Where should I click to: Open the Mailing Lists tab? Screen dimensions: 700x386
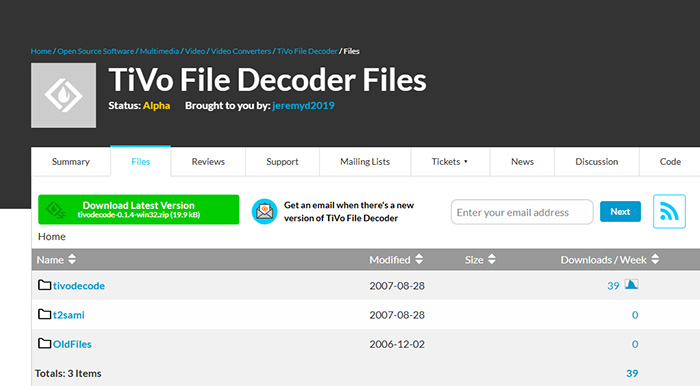tap(365, 162)
